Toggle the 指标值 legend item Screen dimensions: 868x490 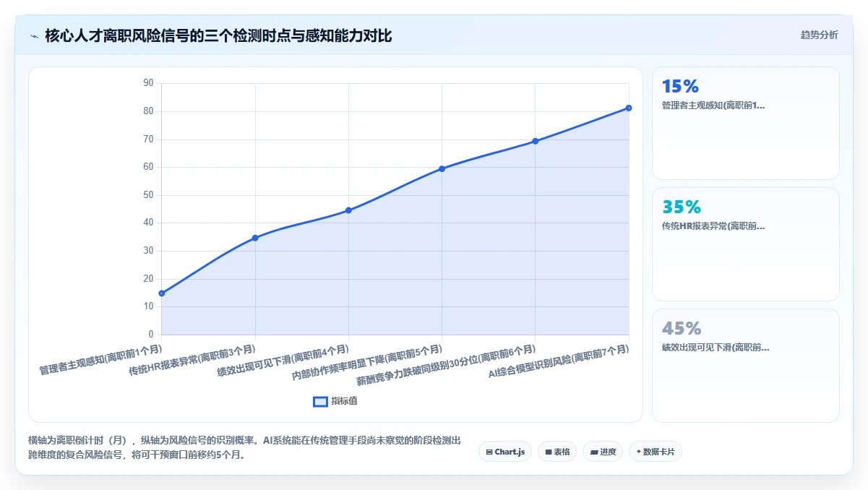click(335, 401)
